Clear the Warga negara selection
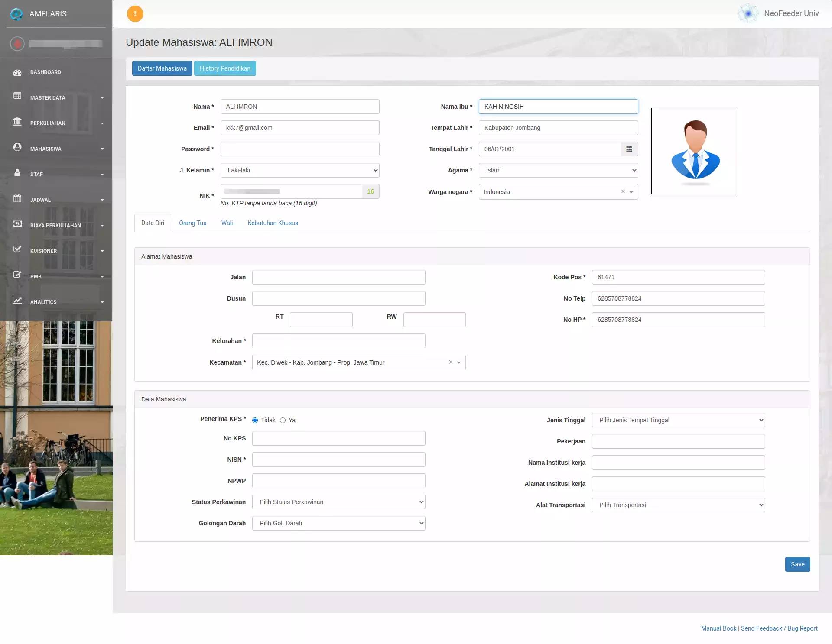The width and height of the screenshot is (832, 644). [623, 191]
